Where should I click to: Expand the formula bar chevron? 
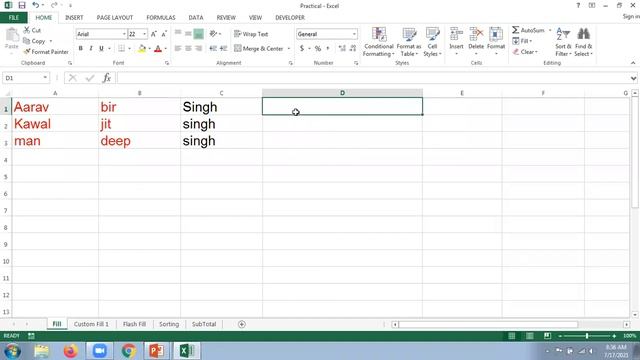pos(633,78)
